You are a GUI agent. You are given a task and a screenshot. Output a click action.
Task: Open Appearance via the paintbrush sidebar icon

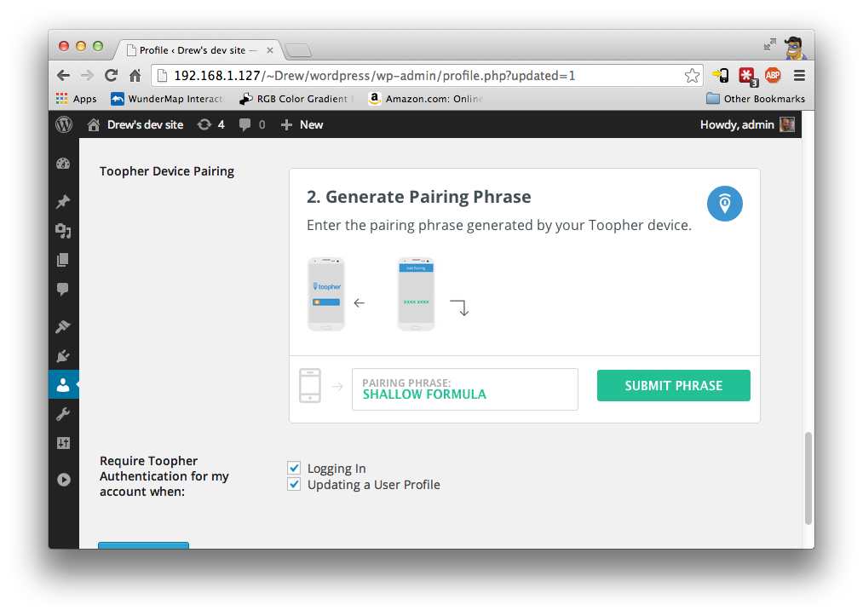63,326
